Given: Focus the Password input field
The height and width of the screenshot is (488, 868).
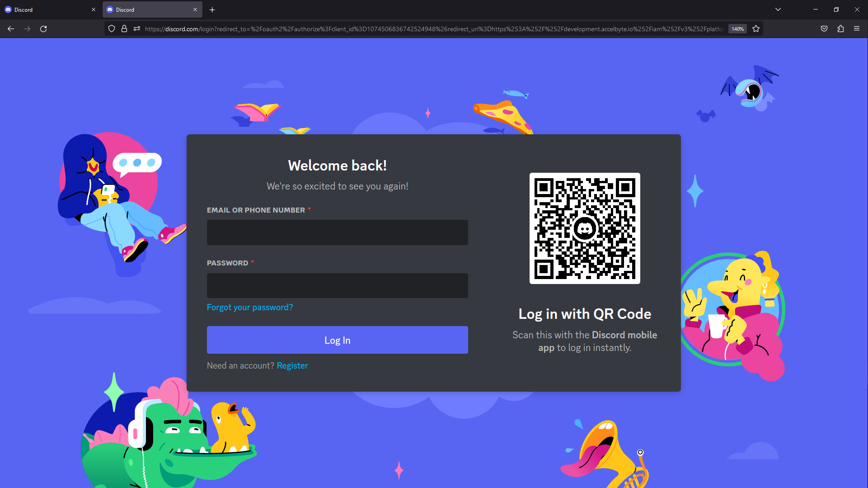Looking at the screenshot, I should coord(338,285).
